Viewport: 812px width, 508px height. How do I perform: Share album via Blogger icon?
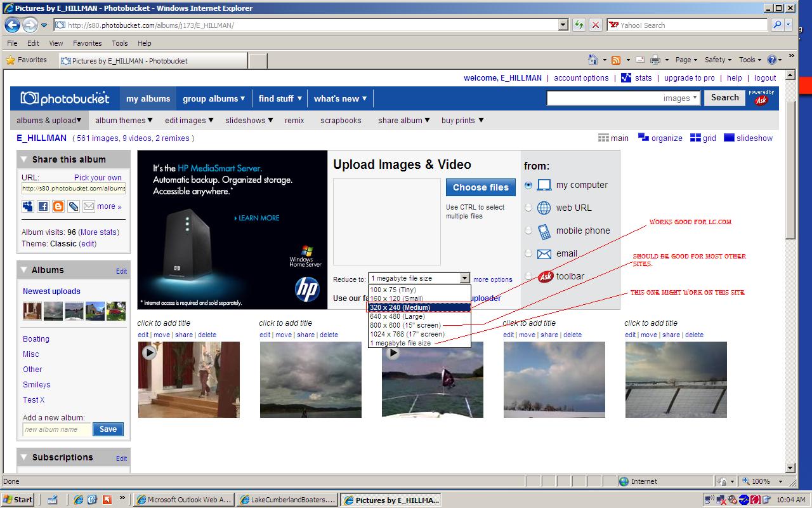(x=58, y=206)
